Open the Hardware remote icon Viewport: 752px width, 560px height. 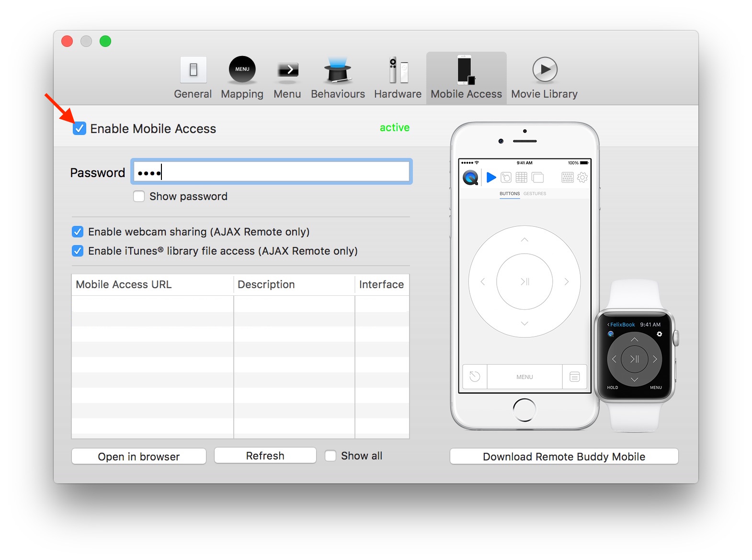click(398, 70)
